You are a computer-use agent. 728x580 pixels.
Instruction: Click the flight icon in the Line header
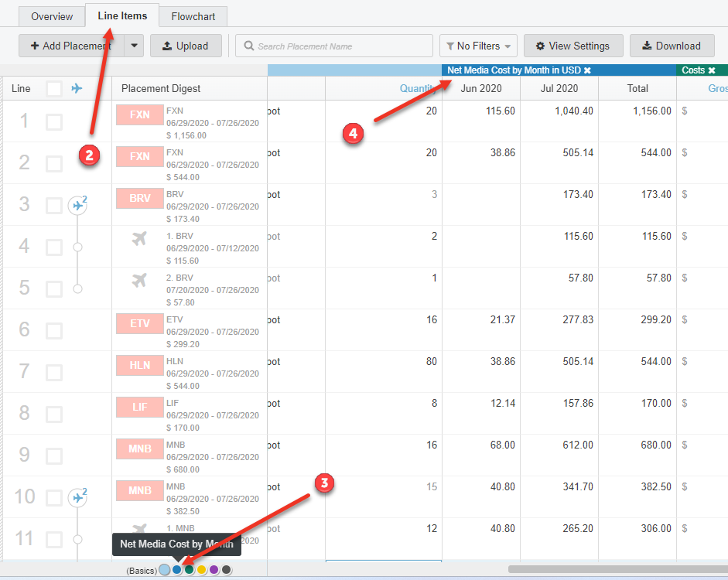tap(77, 88)
